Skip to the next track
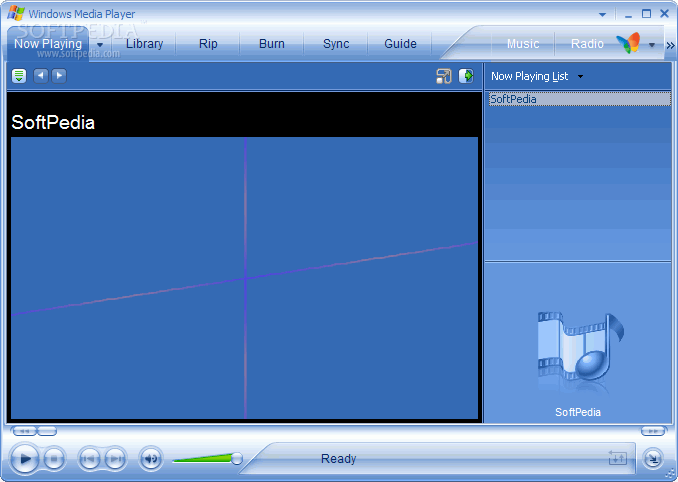Image resolution: width=678 pixels, height=482 pixels. [115, 459]
